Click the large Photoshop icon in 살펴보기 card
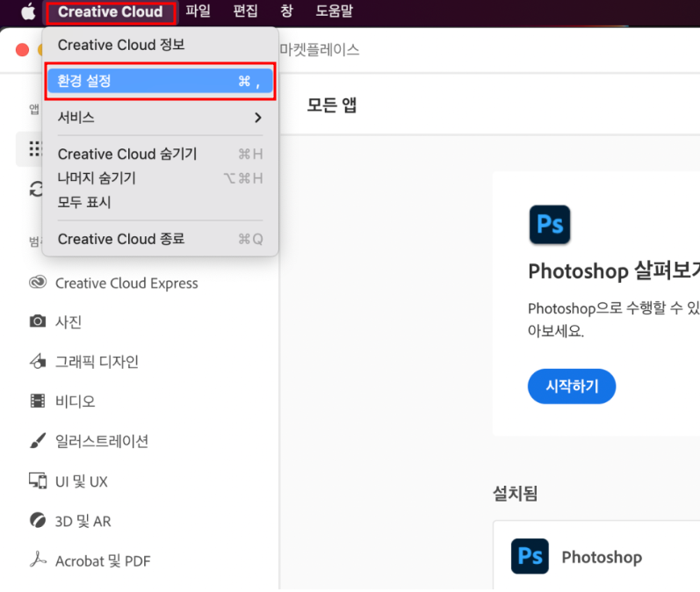Screen dimensions: 700x592 coord(550,225)
